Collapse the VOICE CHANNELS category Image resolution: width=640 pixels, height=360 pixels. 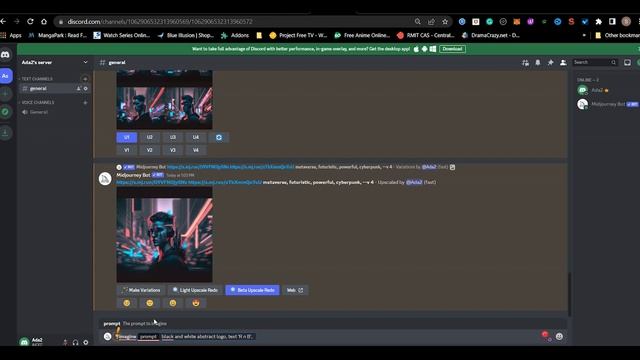(x=36, y=102)
